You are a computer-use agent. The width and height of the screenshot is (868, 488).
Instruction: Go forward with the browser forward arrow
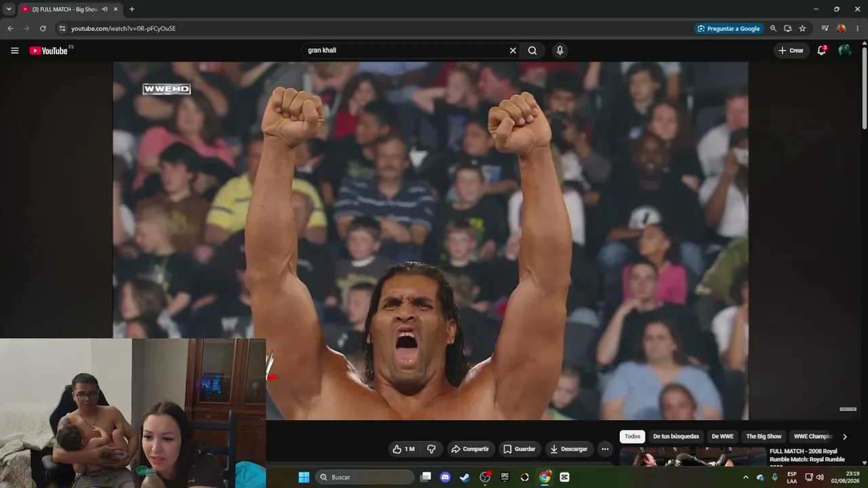coord(26,28)
